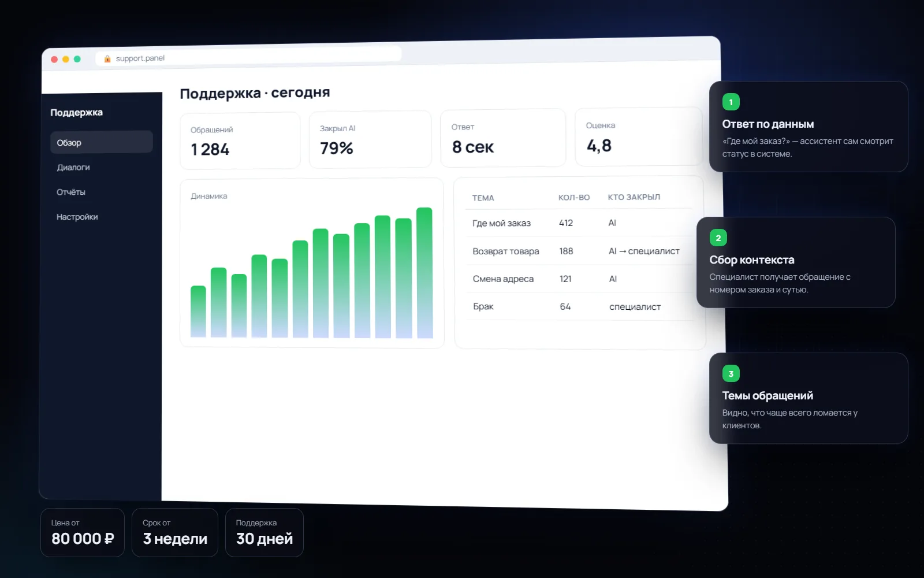The width and height of the screenshot is (924, 578).
Task: Click the green window dot
Action: pyautogui.click(x=77, y=59)
